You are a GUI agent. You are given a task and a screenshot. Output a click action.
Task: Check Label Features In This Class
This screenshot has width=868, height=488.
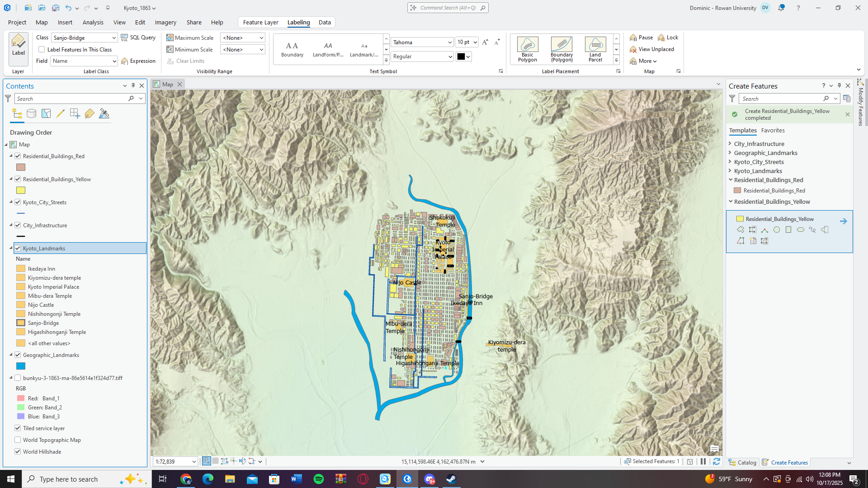click(42, 49)
